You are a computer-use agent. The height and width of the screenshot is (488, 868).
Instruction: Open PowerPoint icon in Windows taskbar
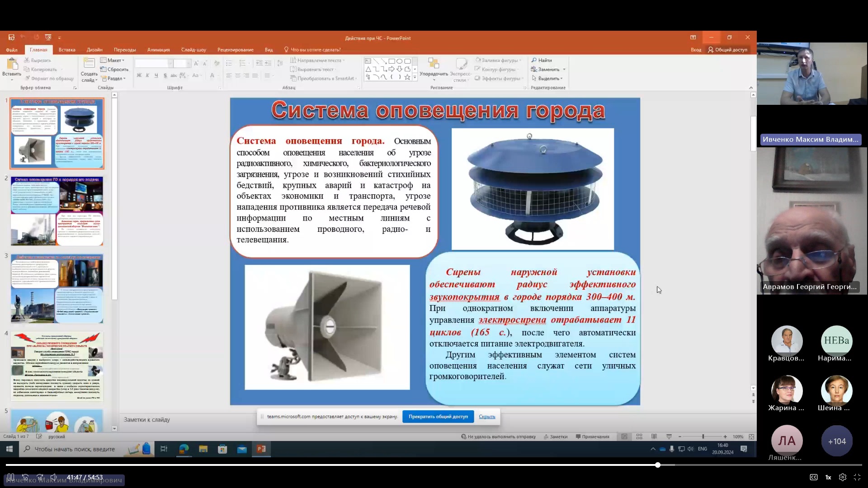click(x=261, y=449)
